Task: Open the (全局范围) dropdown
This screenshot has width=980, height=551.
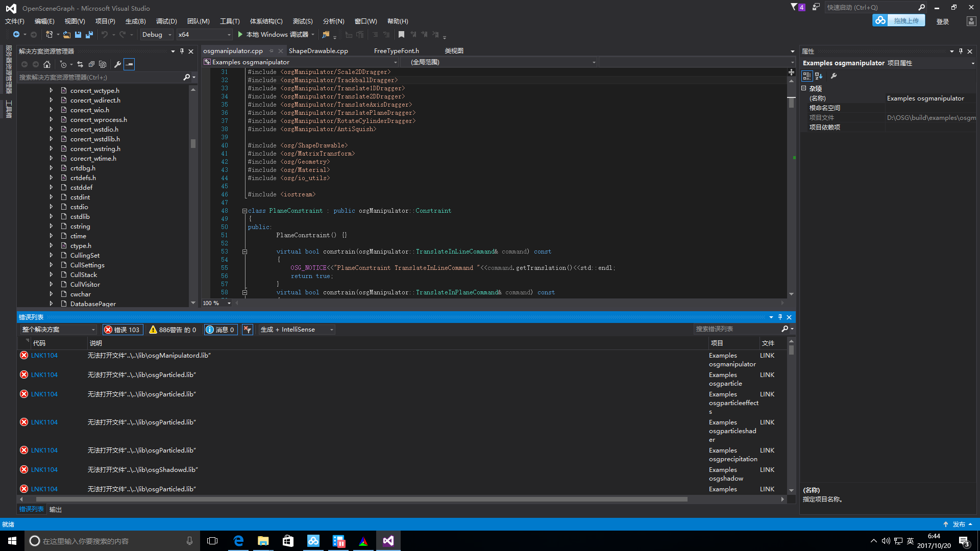Action: click(x=499, y=62)
